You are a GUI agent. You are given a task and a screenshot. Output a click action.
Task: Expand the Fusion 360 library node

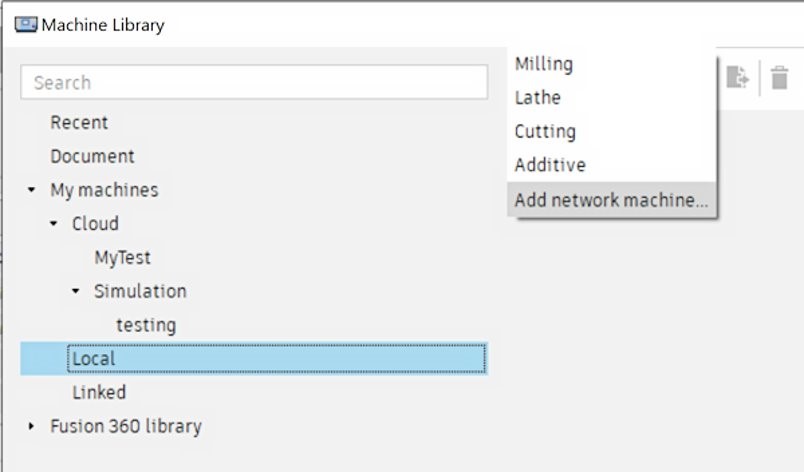click(32, 427)
